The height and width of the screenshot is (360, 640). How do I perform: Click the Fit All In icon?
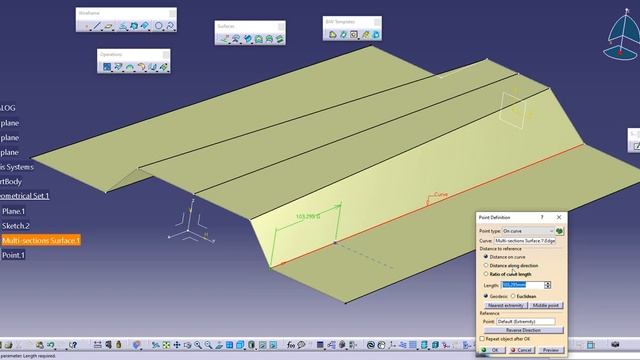click(166, 345)
